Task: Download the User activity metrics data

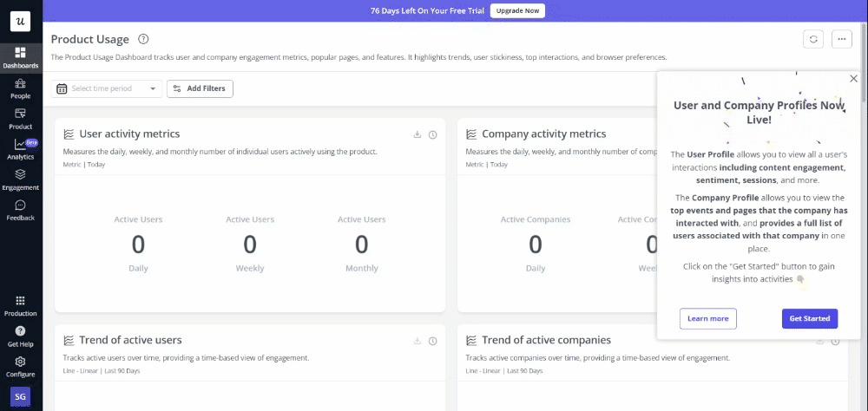Action: pyautogui.click(x=418, y=134)
